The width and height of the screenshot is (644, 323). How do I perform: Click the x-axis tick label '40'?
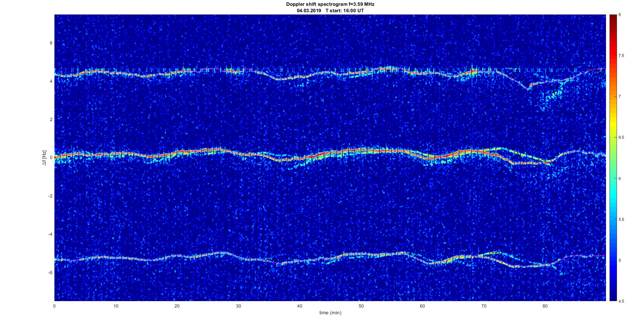coord(300,306)
